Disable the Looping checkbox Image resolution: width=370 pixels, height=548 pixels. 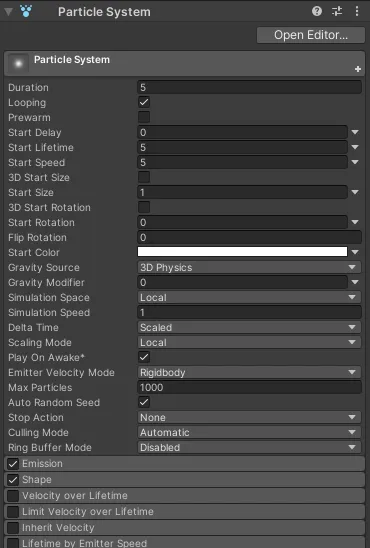pyautogui.click(x=144, y=102)
